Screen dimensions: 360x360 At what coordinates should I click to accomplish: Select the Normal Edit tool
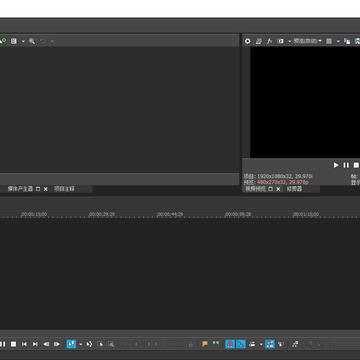point(71,344)
